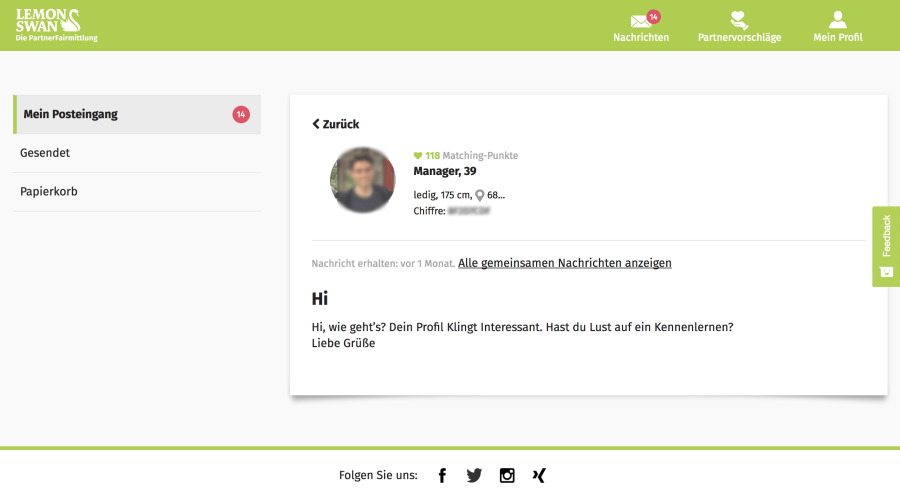This screenshot has height=501, width=900.
Task: Click the 14 badge in Mein Posteingang
Action: click(x=241, y=114)
